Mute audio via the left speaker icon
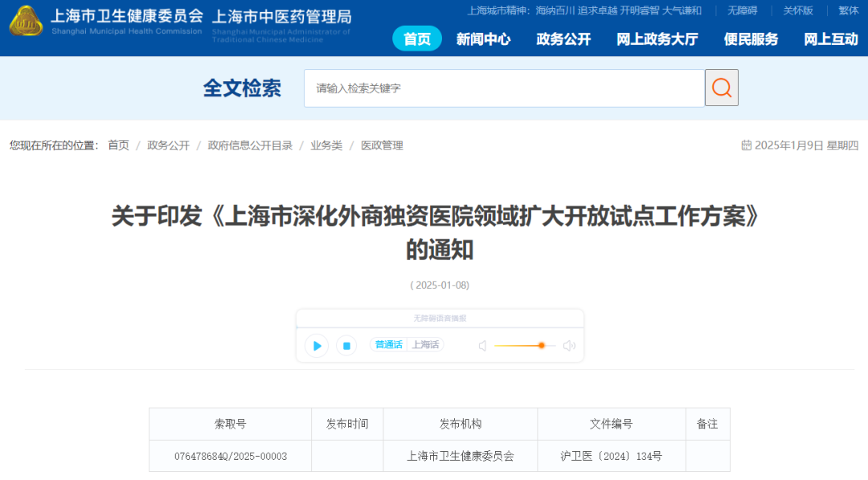This screenshot has width=868, height=480. tap(482, 345)
